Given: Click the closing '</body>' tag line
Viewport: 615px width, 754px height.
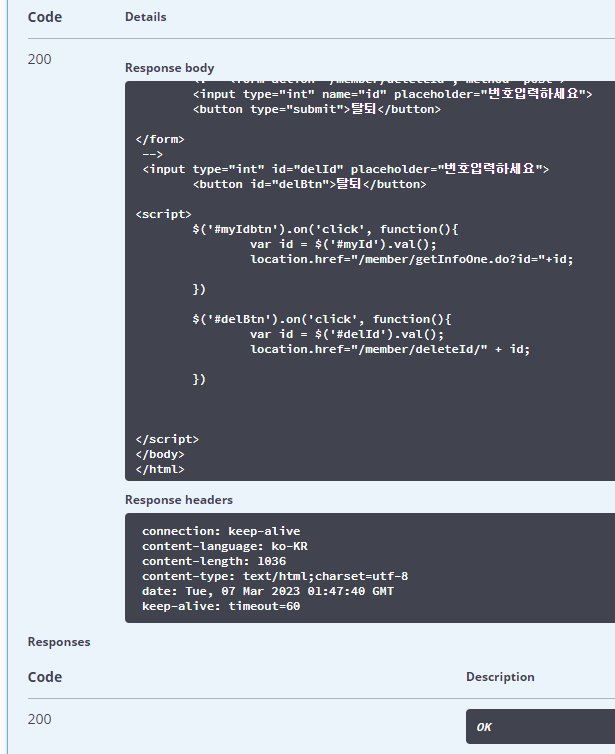Looking at the screenshot, I should (160, 454).
